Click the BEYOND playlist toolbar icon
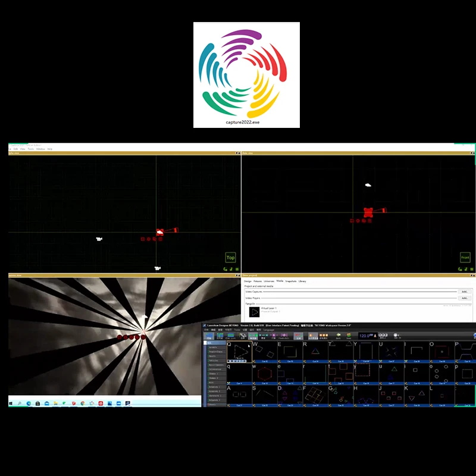The width and height of the screenshot is (476, 476). (x=230, y=336)
